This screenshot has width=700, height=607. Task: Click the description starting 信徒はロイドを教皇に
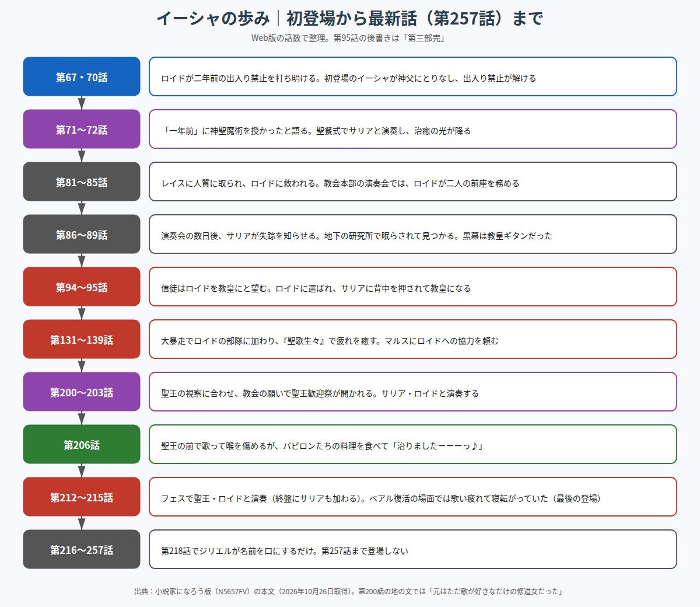click(413, 287)
